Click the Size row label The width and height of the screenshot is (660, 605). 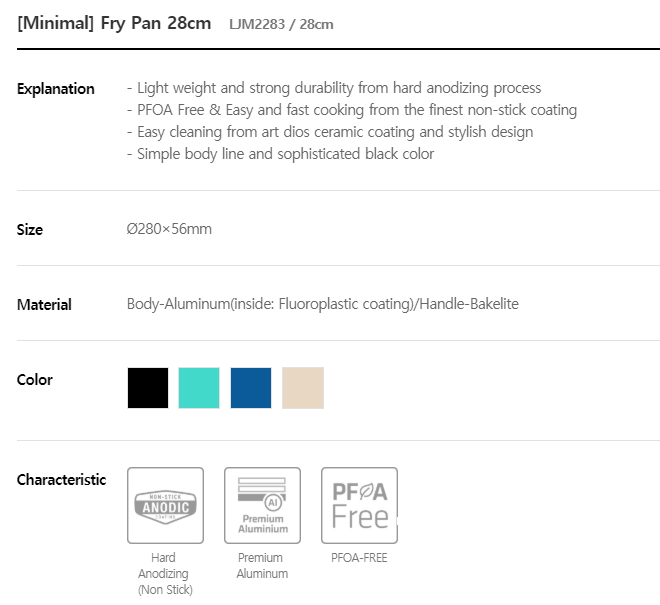click(x=30, y=230)
